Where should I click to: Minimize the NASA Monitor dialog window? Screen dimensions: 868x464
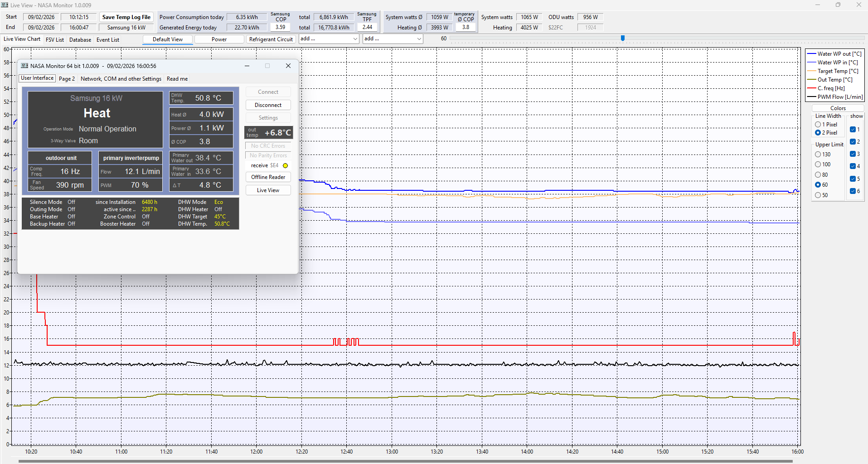coord(247,66)
